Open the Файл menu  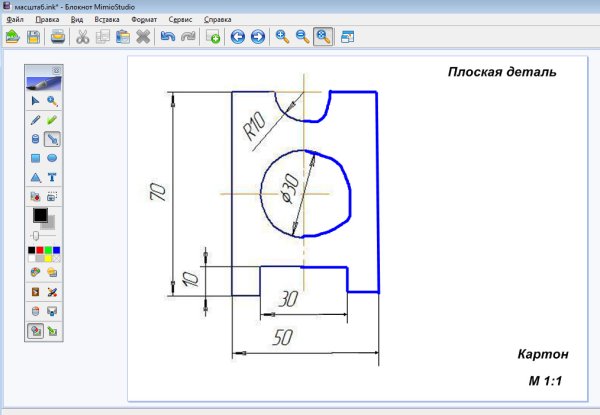(x=14, y=20)
